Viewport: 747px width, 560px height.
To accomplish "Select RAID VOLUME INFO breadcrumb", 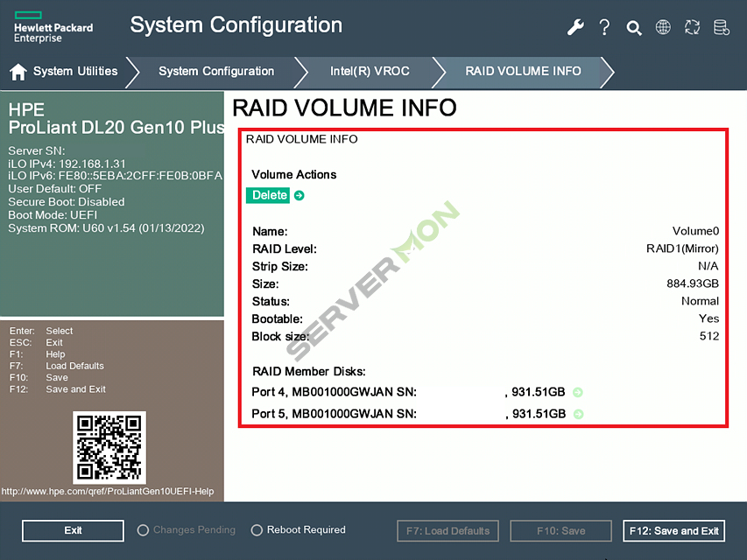I will pos(523,72).
